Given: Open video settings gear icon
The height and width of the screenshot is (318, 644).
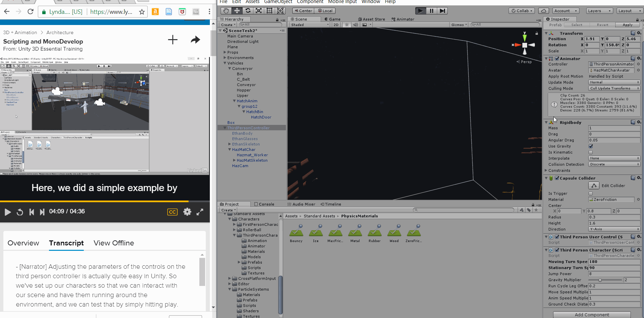Looking at the screenshot, I should tap(187, 212).
